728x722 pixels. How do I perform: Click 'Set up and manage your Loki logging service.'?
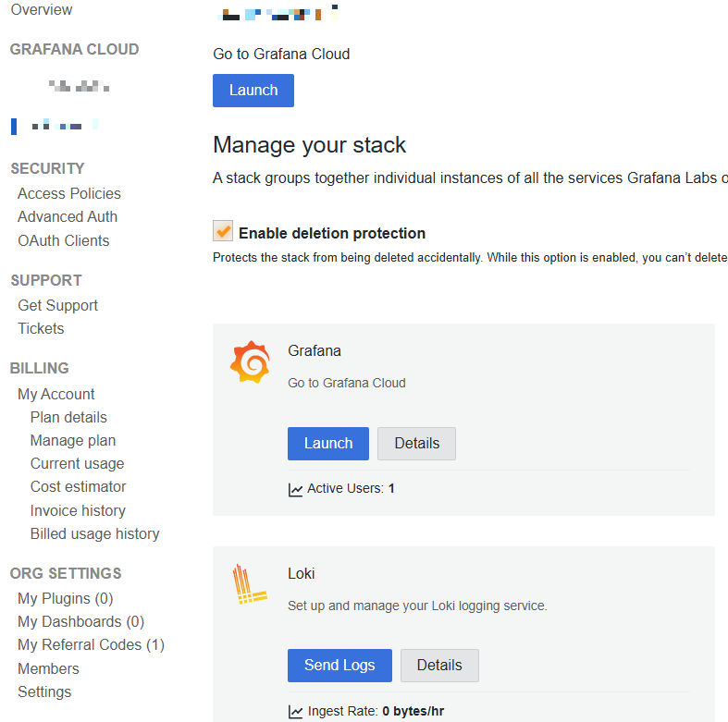(417, 606)
